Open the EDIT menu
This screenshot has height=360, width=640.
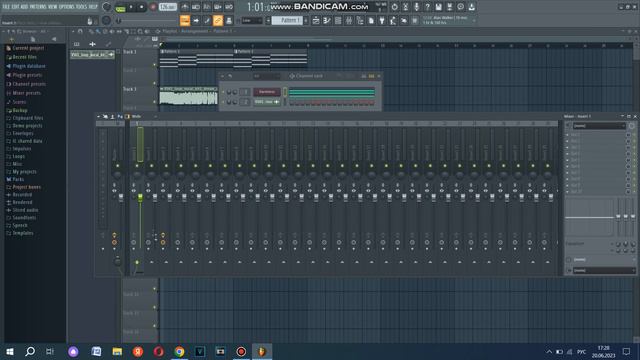pos(15,7)
